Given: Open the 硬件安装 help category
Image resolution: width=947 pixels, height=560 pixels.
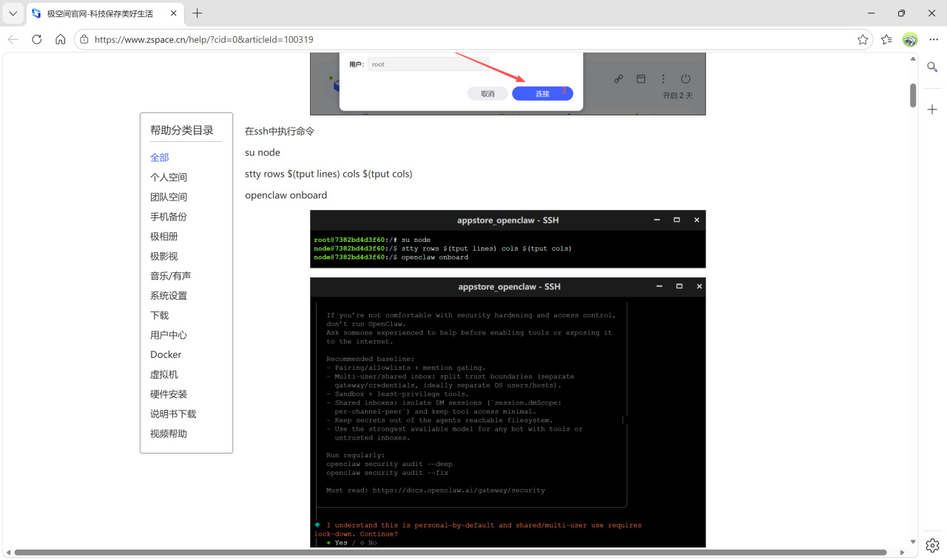Looking at the screenshot, I should [169, 394].
